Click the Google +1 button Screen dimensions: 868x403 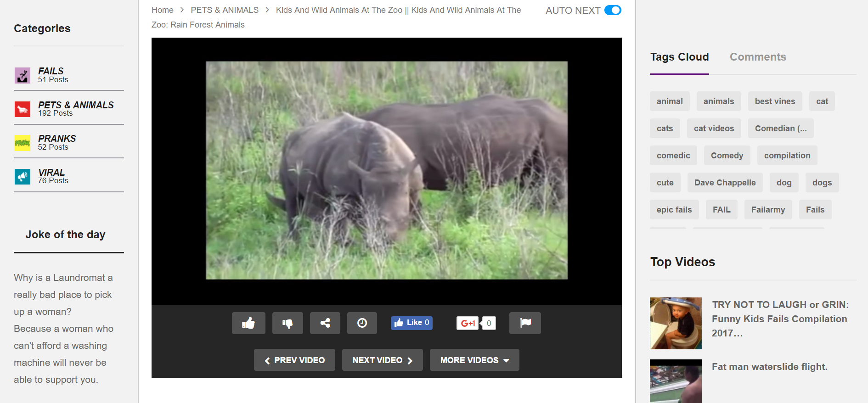tap(468, 323)
